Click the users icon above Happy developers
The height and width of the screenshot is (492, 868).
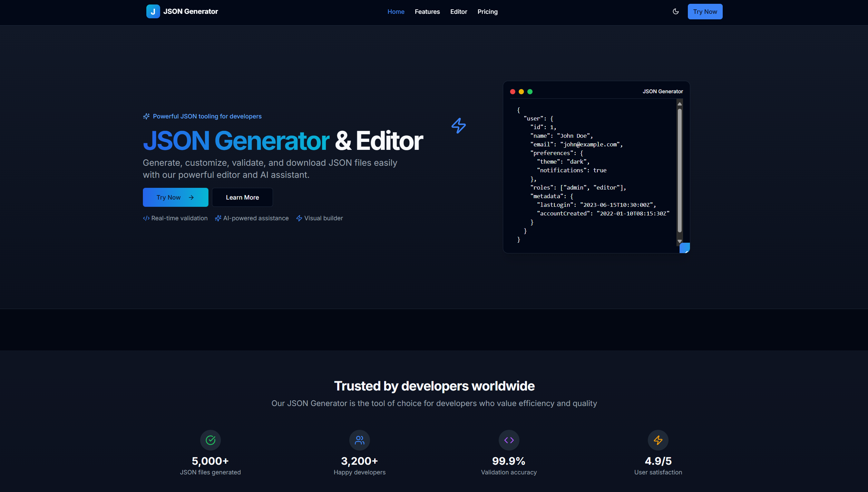[x=359, y=440]
